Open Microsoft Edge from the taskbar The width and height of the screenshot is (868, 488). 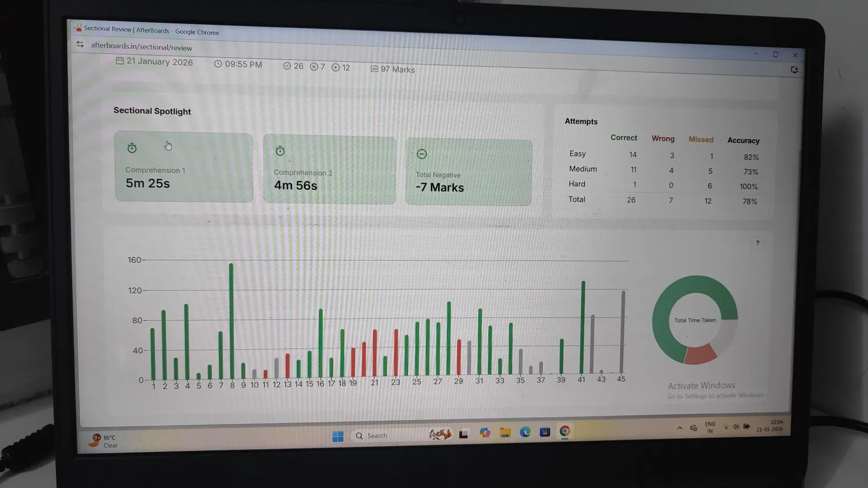(x=525, y=432)
